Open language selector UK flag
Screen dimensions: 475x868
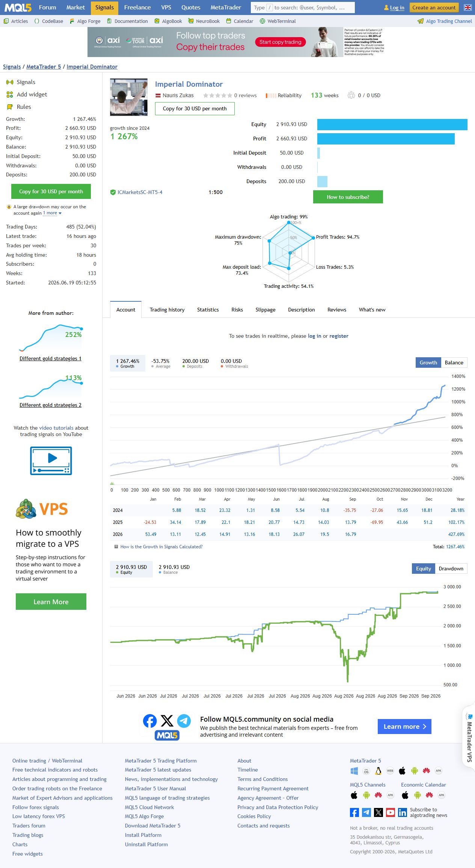pyautogui.click(x=468, y=8)
